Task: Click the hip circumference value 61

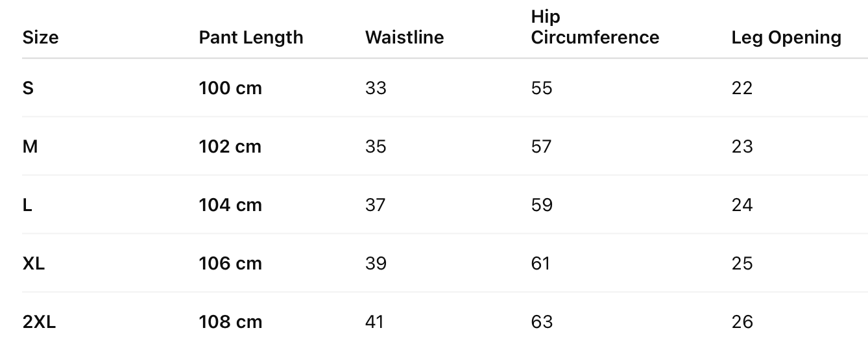Action: (540, 263)
